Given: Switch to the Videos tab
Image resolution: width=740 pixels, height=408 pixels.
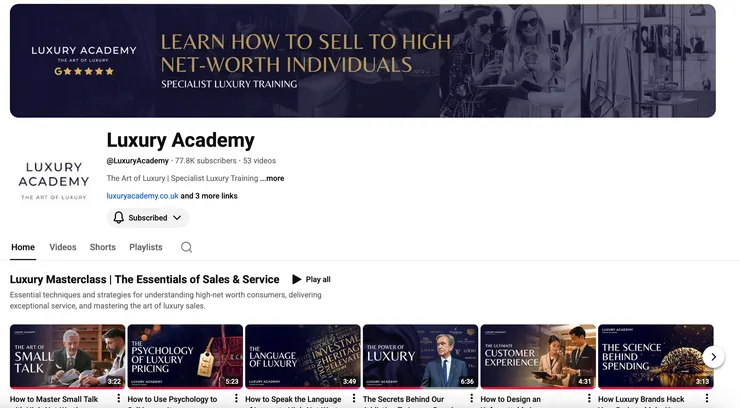Looking at the screenshot, I should click(63, 247).
